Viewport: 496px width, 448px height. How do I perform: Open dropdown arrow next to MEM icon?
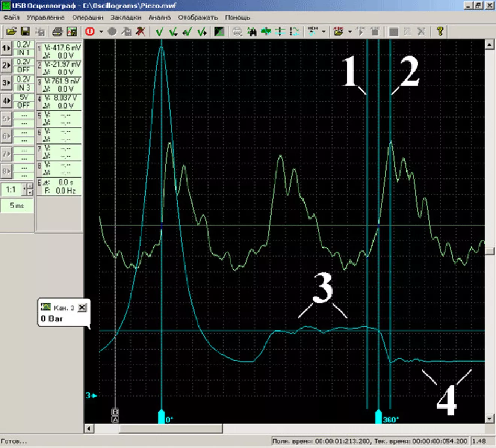(x=324, y=32)
